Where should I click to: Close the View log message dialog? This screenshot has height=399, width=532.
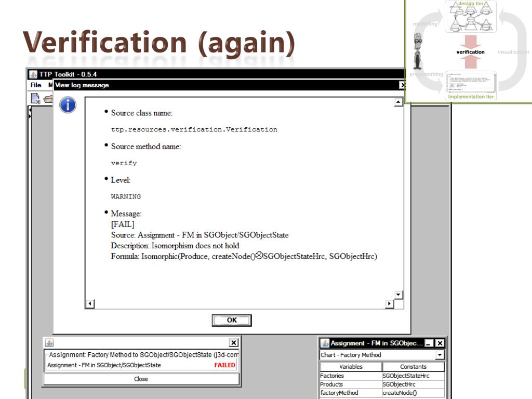[403, 85]
